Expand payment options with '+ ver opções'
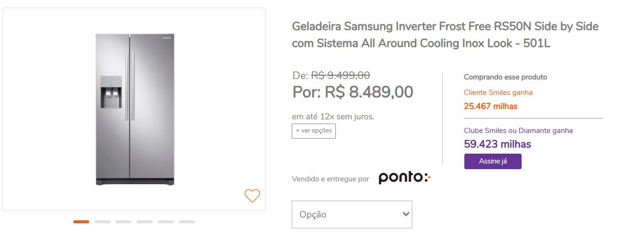Viewport: 644px width, 234px height. [x=314, y=131]
